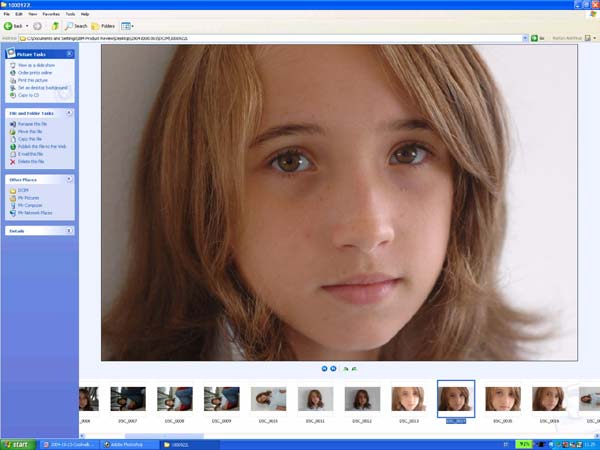600x450 pixels.
Task: Select the DSC_0012 thumbnail
Action: tap(362, 399)
